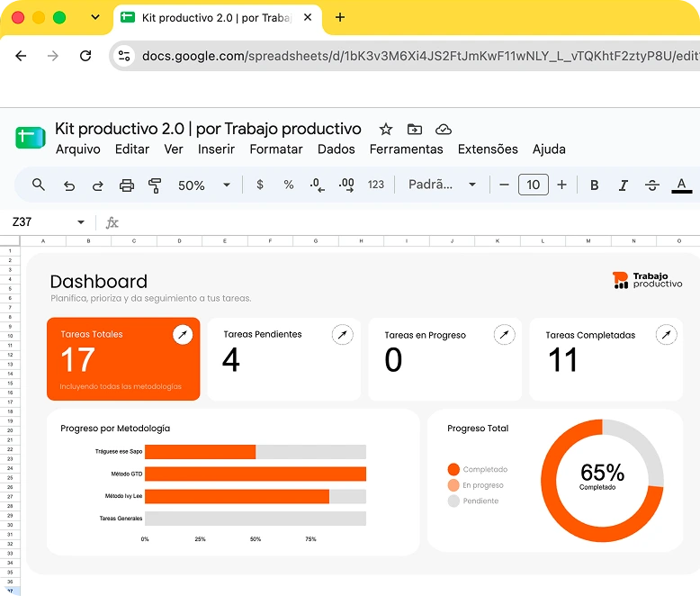Go back in the browser
The image size is (700, 596).
[x=21, y=56]
